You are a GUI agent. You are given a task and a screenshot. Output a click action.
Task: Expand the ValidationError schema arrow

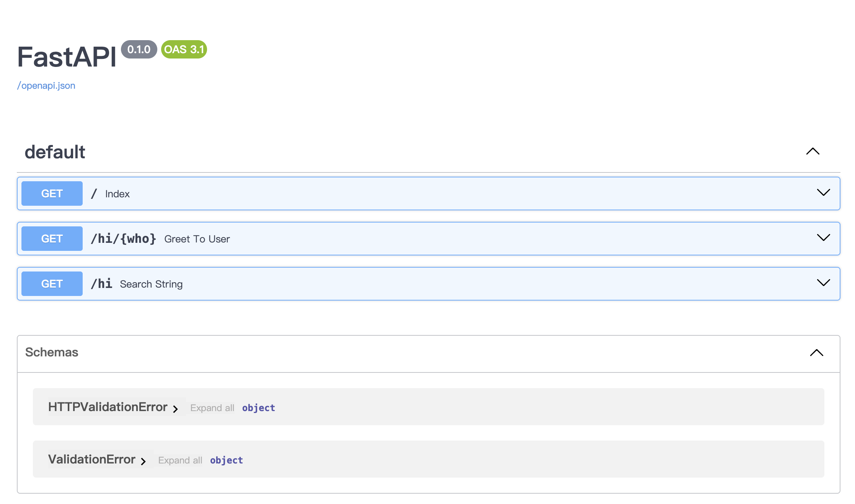[144, 461]
